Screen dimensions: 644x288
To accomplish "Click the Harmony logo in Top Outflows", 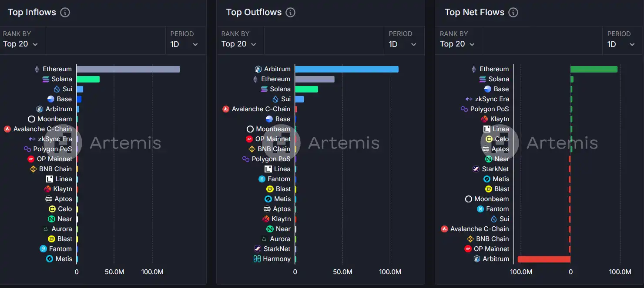I will pos(257,259).
